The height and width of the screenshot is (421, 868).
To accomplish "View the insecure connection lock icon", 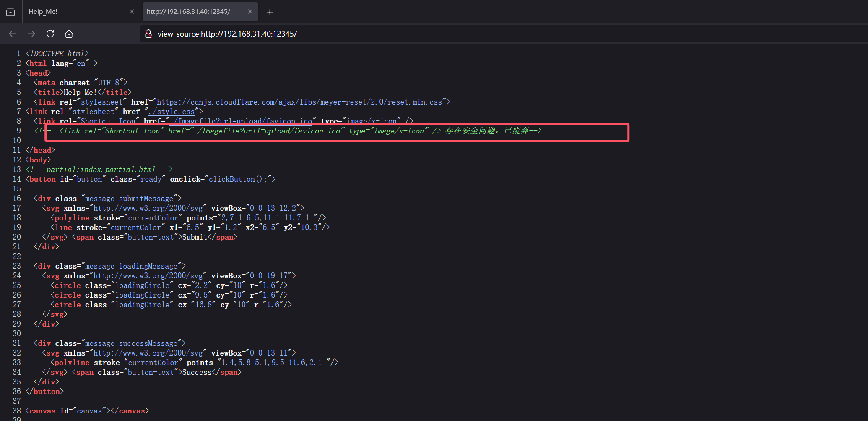I will pos(148,34).
